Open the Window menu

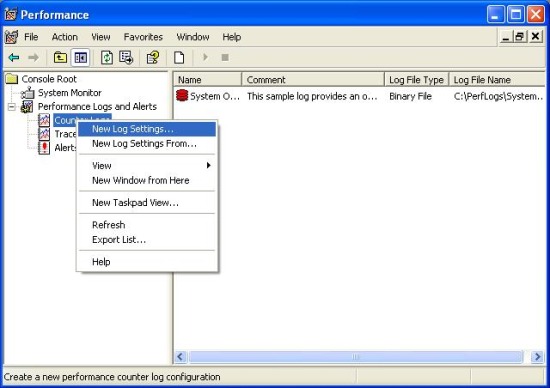193,37
